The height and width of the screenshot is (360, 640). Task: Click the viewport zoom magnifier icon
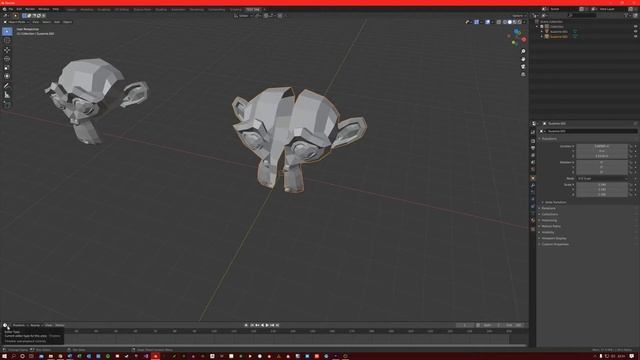(523, 51)
